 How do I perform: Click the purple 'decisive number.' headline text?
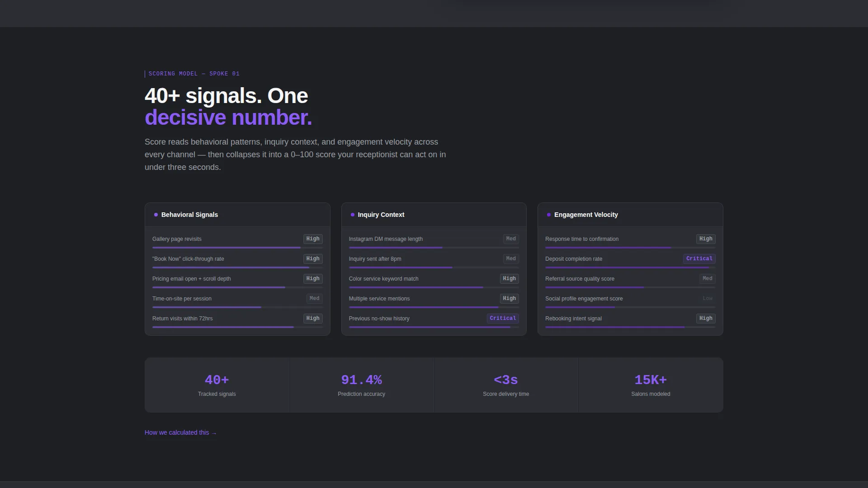tap(228, 117)
